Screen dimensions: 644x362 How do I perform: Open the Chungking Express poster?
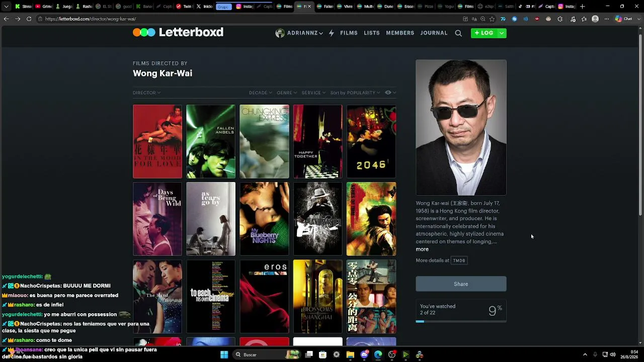[x=264, y=141]
